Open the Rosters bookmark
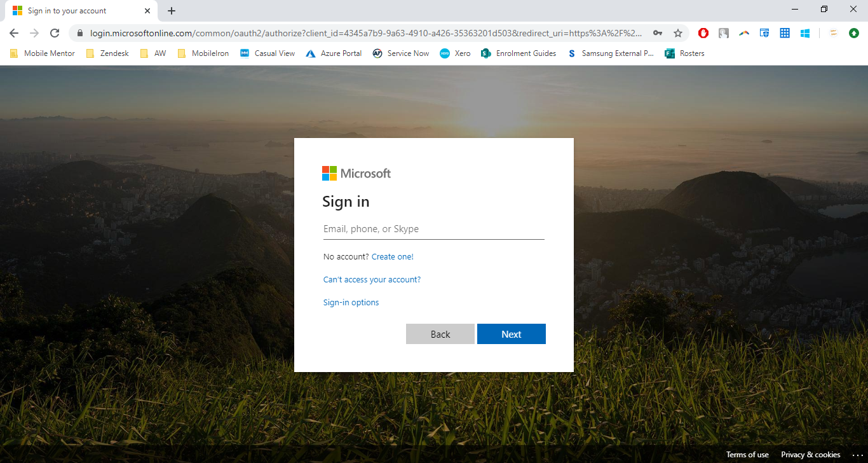 (684, 53)
